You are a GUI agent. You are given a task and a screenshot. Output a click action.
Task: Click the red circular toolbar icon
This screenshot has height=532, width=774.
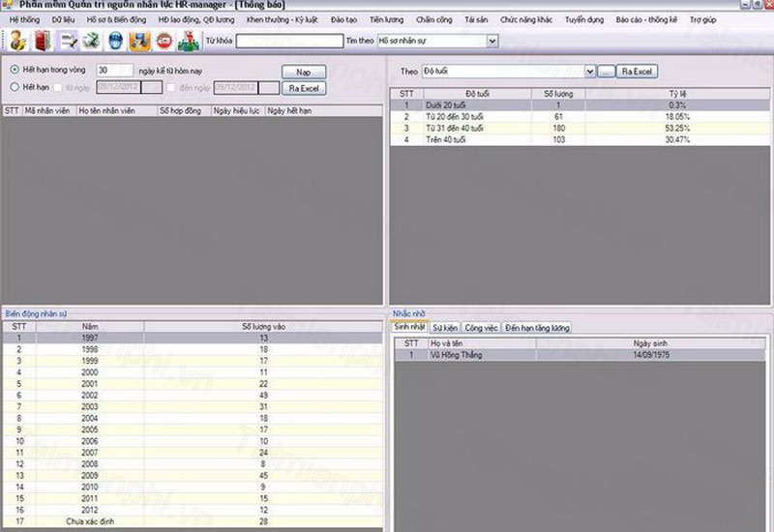[164, 41]
